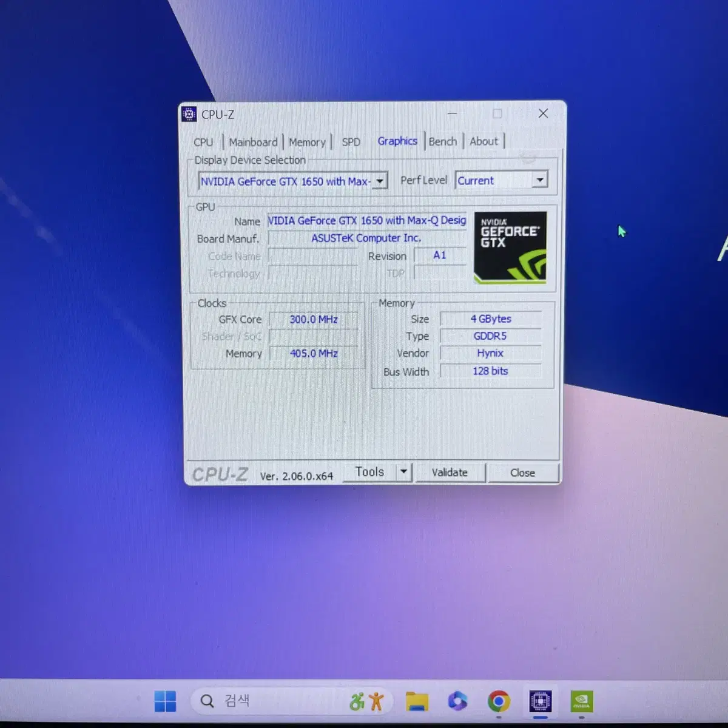Click the Bus Width 128 bits value
This screenshot has width=728, height=728.
491,371
